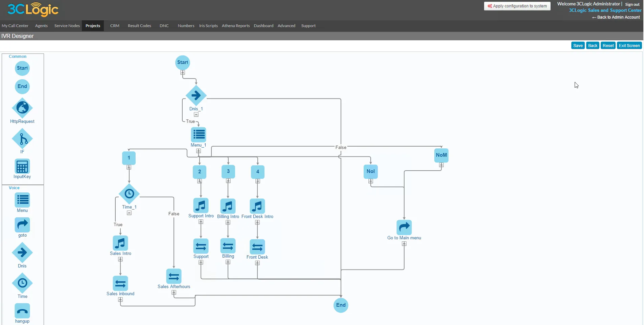Viewport: 644px width, 325px height.
Task: Select the goto arrow palette icon
Action: (x=22, y=225)
